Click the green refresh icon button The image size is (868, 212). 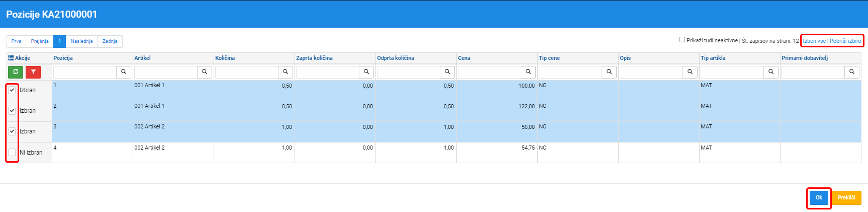[16, 72]
